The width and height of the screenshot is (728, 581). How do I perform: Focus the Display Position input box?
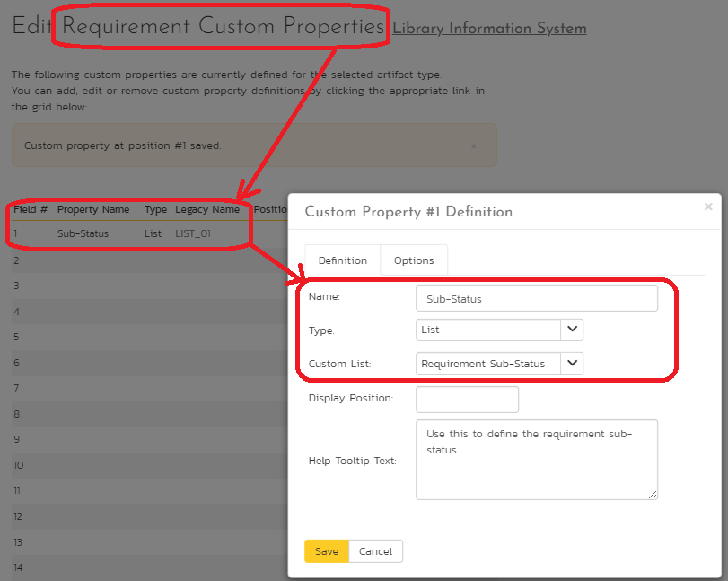467,399
